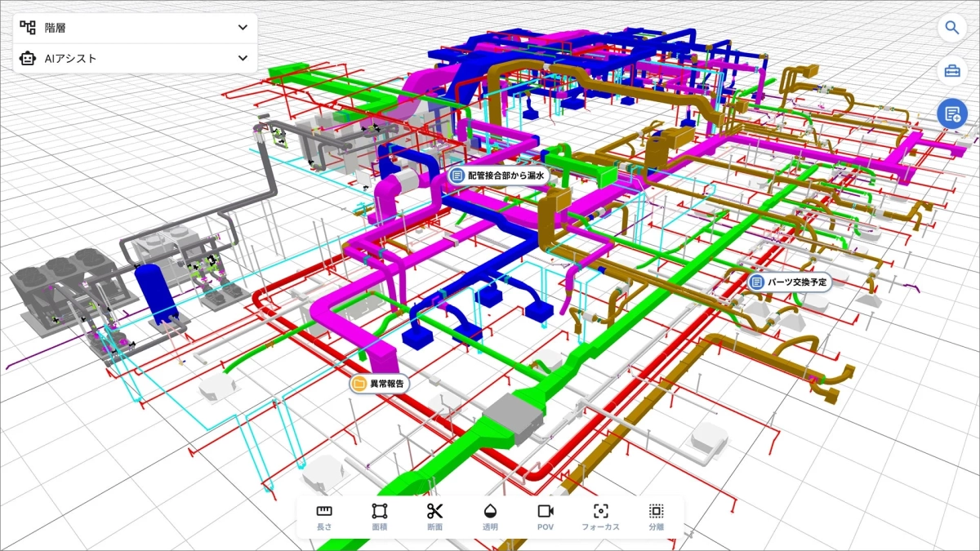
Task: View the 異常報告 abnormality report marker
Action: pos(379,382)
